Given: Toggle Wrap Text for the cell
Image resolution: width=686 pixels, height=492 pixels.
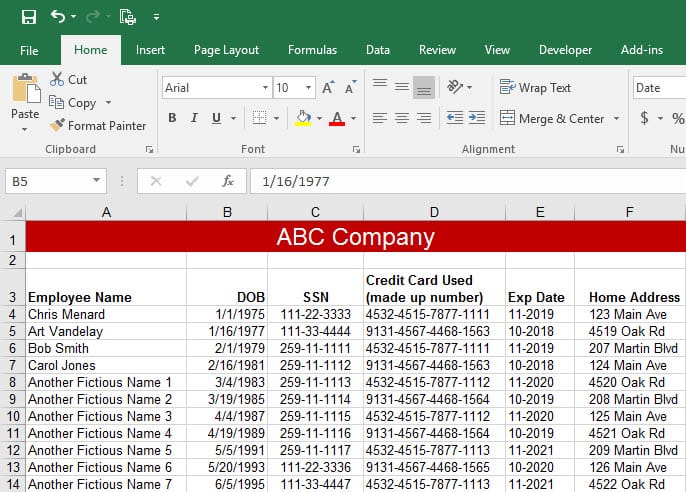Looking at the screenshot, I should (535, 88).
